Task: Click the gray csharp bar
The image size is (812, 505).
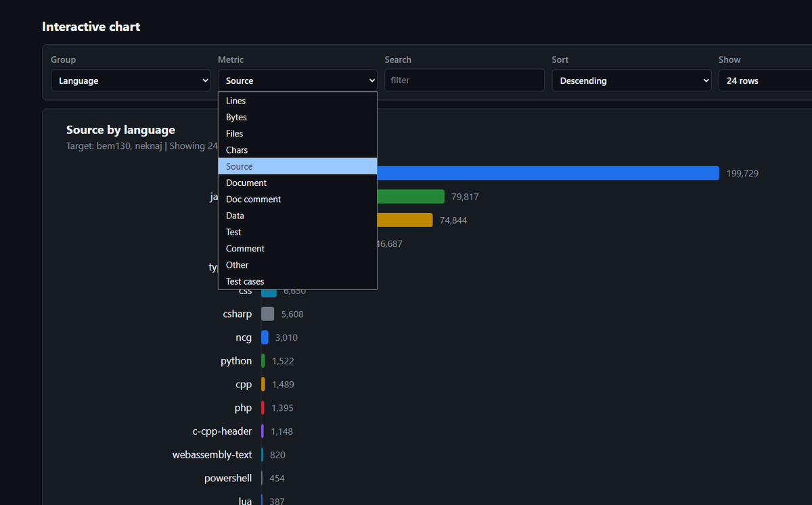Action: 268,314
